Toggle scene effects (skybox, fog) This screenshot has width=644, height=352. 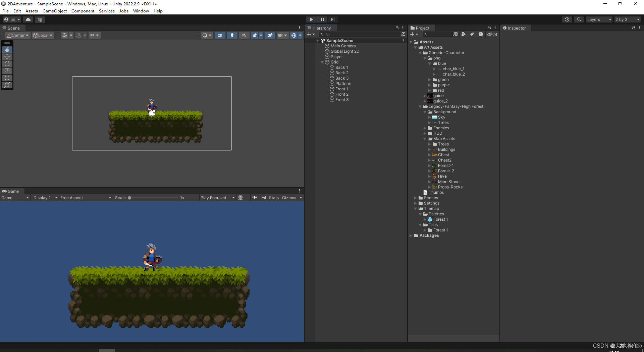[x=255, y=35]
